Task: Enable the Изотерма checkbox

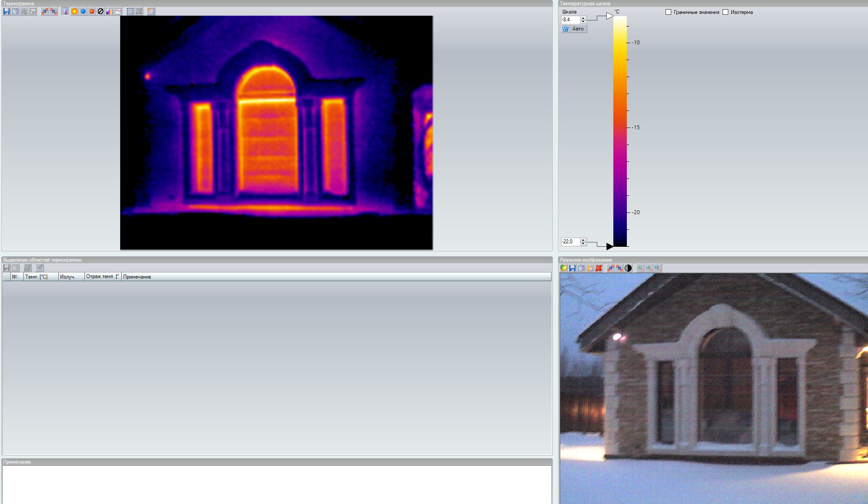Action: pyautogui.click(x=726, y=12)
